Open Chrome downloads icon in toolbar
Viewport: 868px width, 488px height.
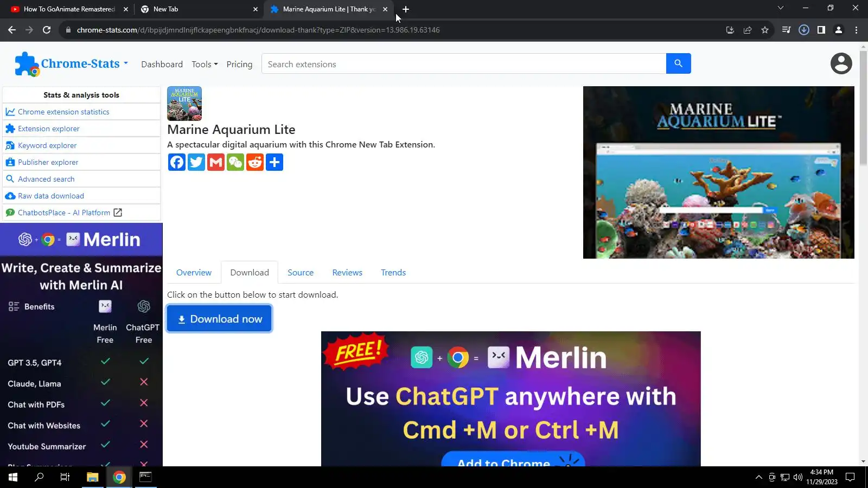click(804, 30)
